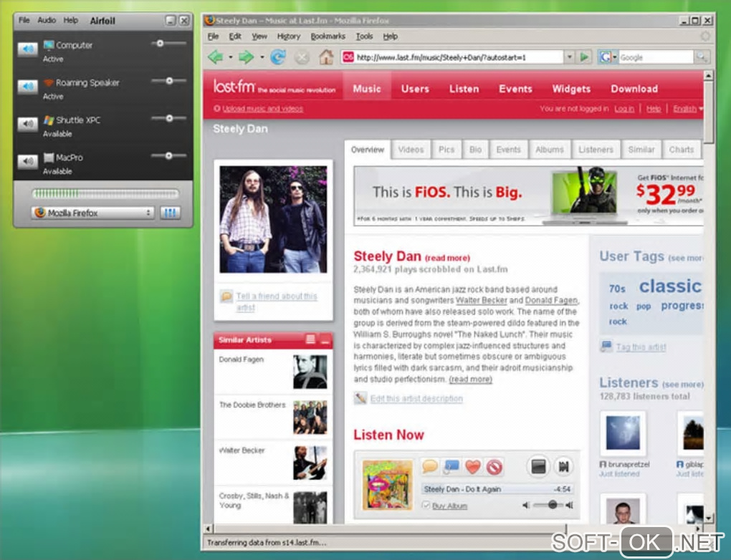Switch to the Bio tab
This screenshot has height=560, width=731.
(475, 150)
